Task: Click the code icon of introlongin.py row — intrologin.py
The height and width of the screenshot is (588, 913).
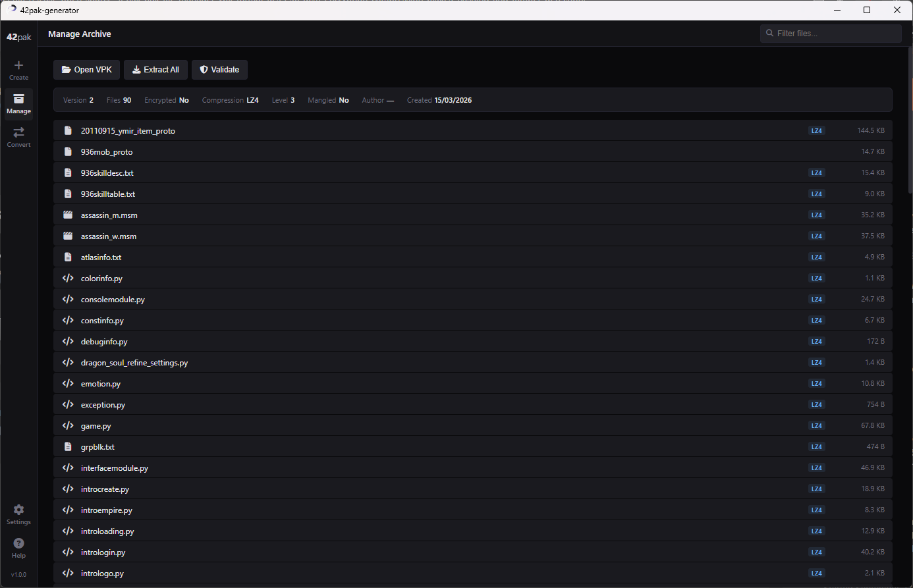Action: click(68, 552)
